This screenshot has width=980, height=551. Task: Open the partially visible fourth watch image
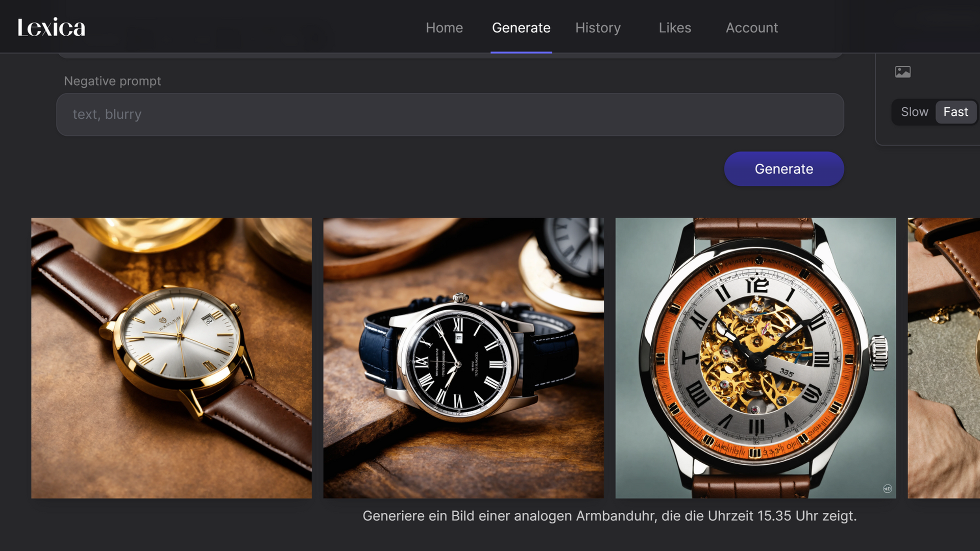[943, 358]
